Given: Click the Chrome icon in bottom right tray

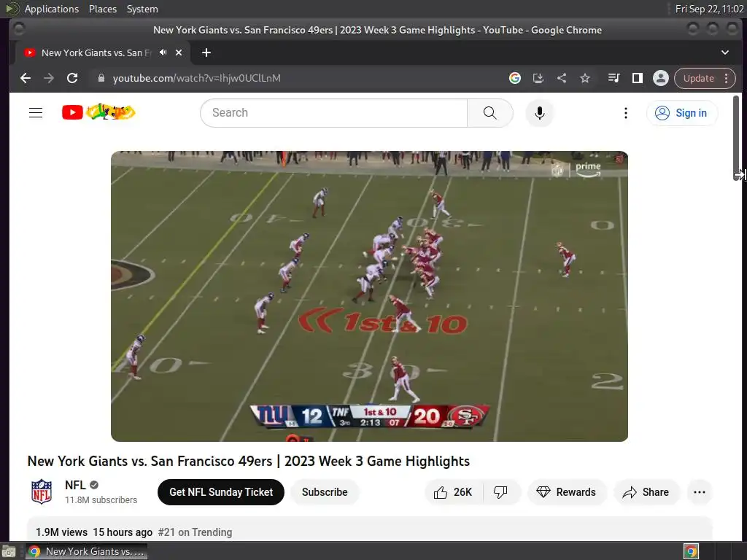Looking at the screenshot, I should pyautogui.click(x=691, y=551).
